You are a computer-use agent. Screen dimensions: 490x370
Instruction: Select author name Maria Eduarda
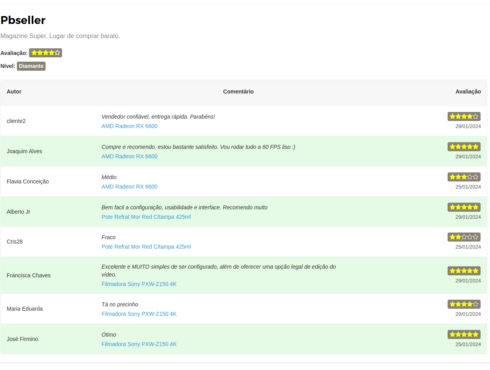pos(25,309)
